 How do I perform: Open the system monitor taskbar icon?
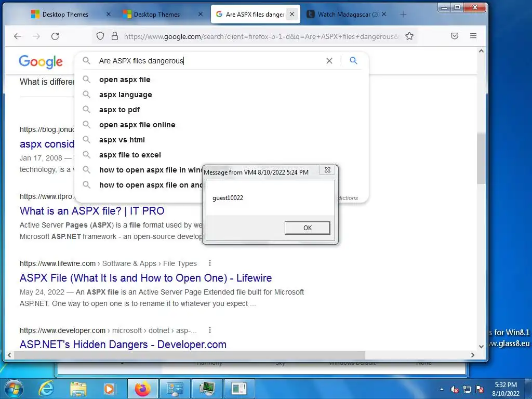click(x=207, y=389)
